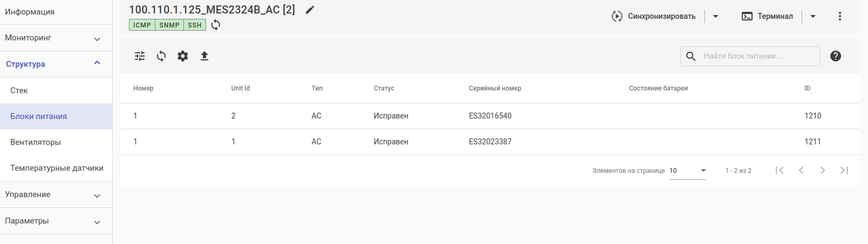
Task: Click the Синхронизировать button
Action: coord(654,16)
